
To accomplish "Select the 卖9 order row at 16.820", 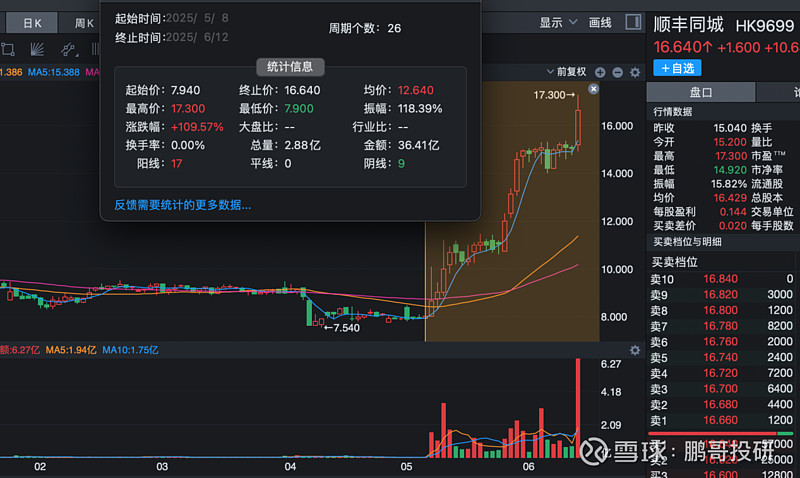I will coord(722,295).
